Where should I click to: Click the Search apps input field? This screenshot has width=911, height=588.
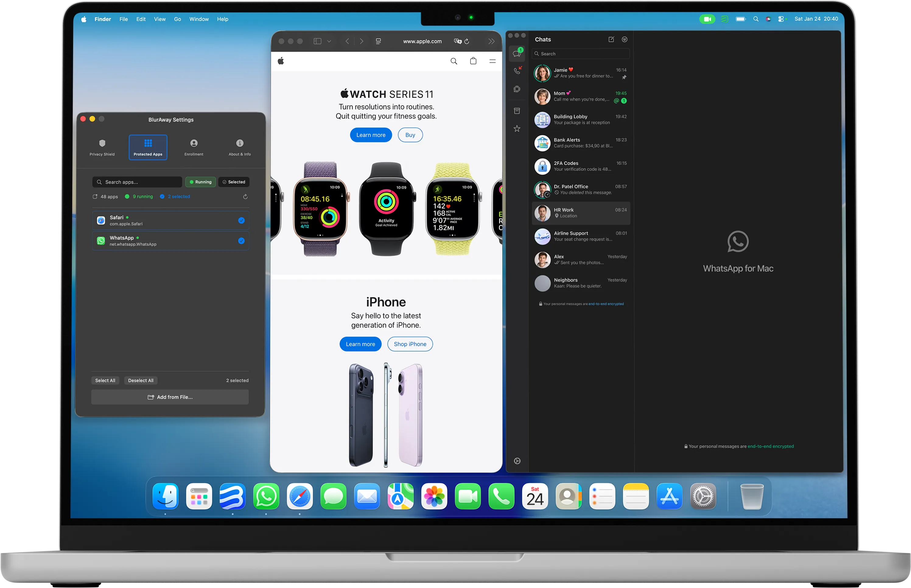click(138, 182)
